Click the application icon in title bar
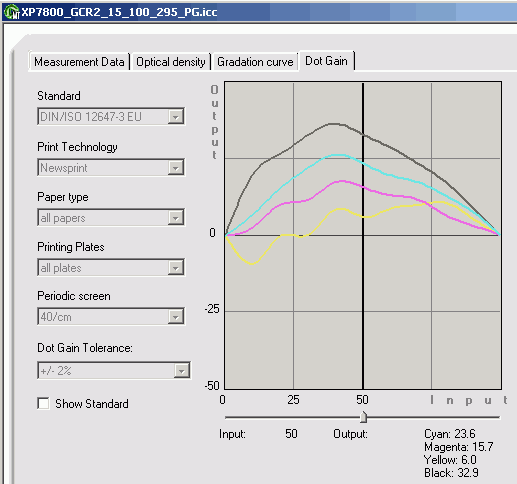 12,12
